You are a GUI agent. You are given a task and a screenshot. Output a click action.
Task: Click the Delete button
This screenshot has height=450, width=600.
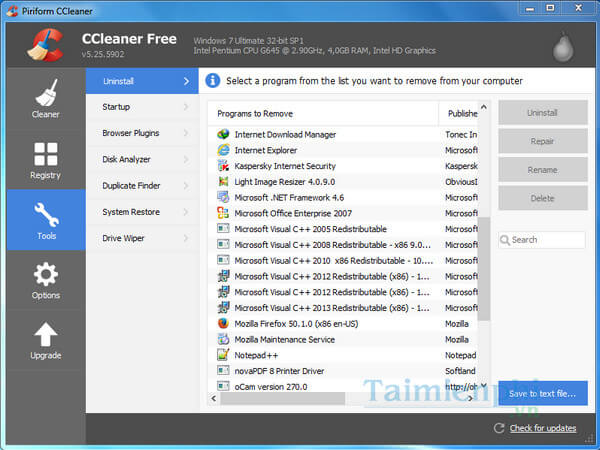click(543, 198)
